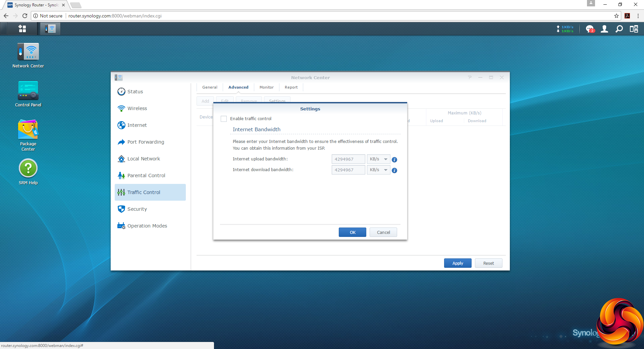
Task: Select Port Forwarding in the sidebar
Action: (x=150, y=142)
